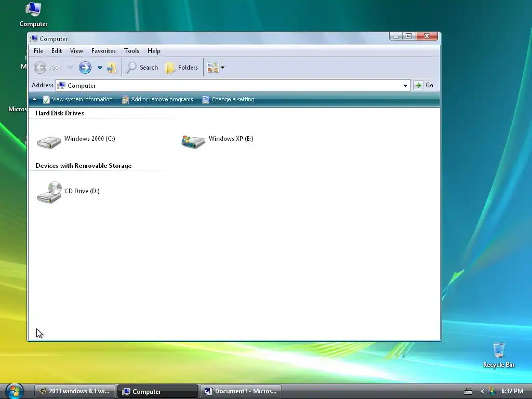Open the Back history dropdown arrow
Image resolution: width=532 pixels, height=399 pixels.
point(70,68)
